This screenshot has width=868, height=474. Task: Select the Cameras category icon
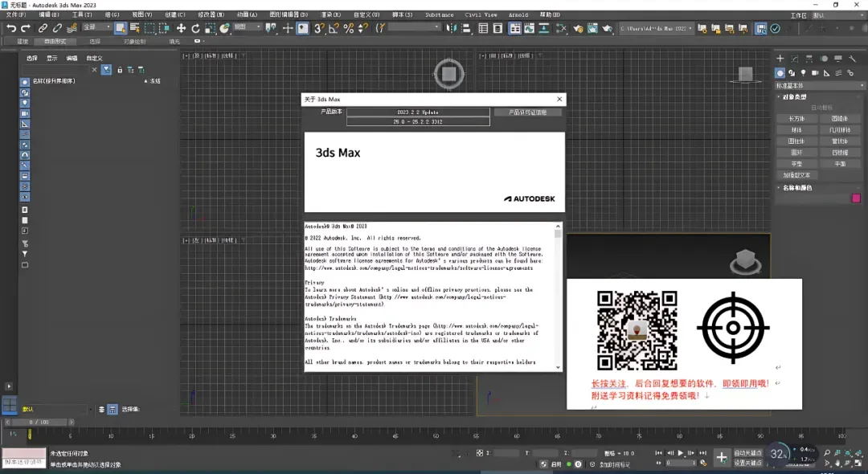(815, 73)
